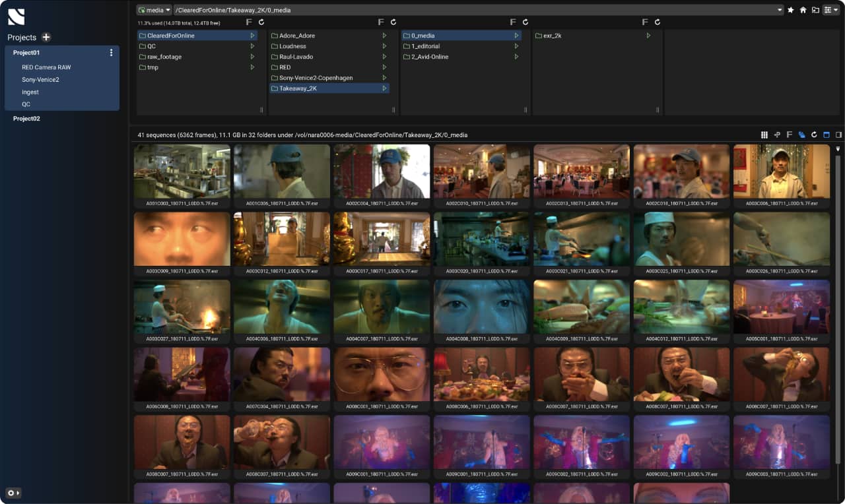Viewport: 845px width, 504px height.
Task: Click the filter icon above first folder column
Action: 249,22
